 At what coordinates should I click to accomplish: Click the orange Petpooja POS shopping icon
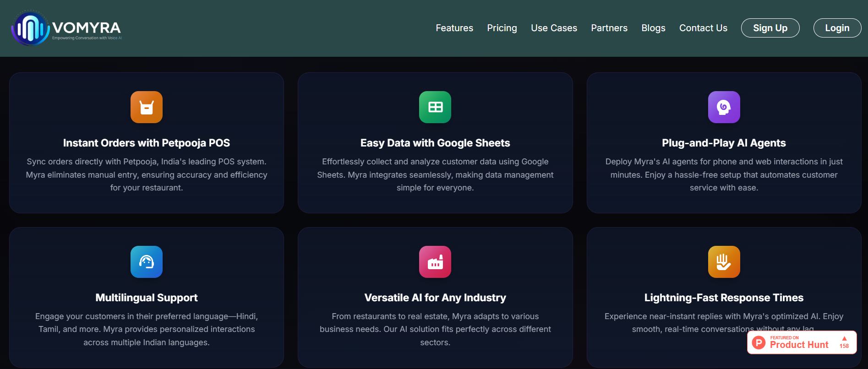[147, 107]
